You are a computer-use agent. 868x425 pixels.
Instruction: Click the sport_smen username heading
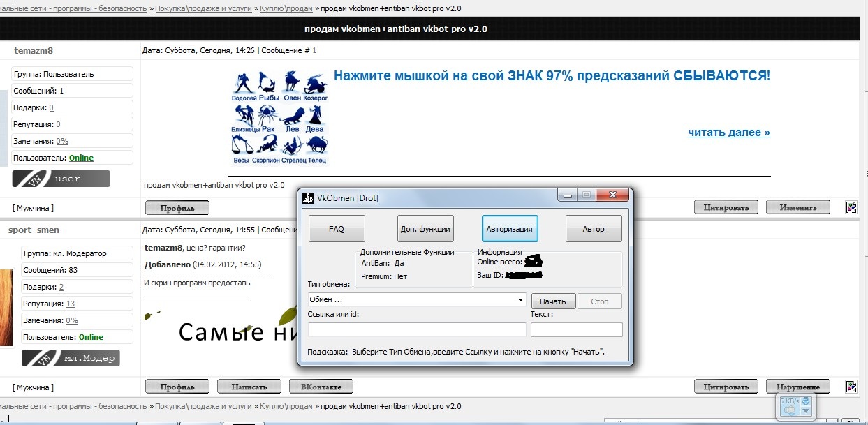tap(34, 230)
